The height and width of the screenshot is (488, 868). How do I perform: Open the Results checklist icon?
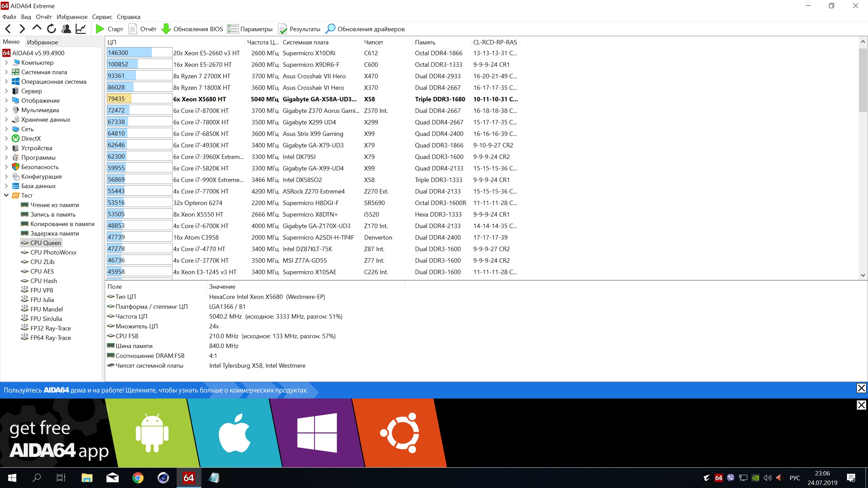282,29
